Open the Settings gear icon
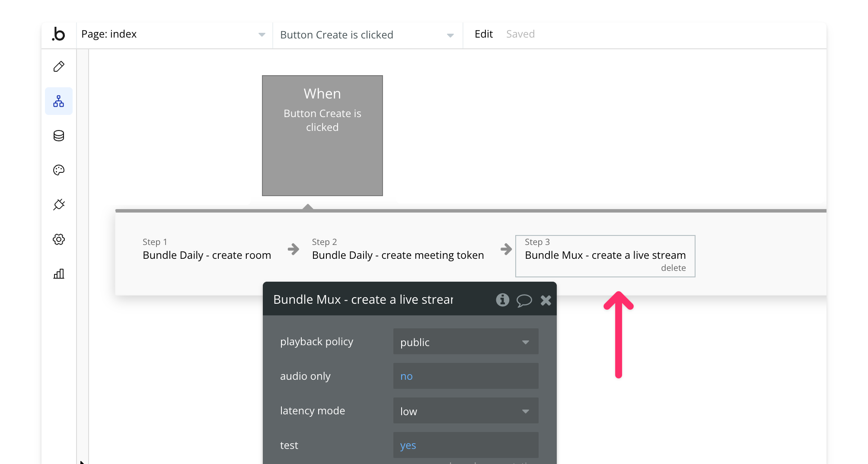 [x=59, y=239]
